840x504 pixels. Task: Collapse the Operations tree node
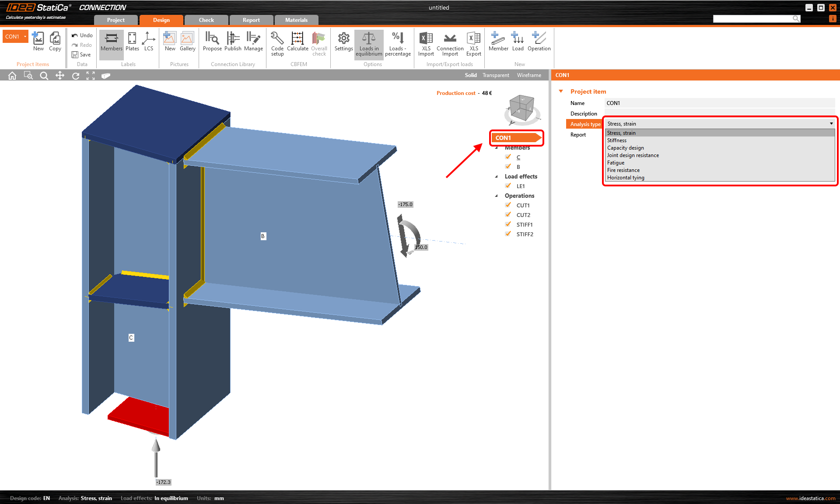click(497, 196)
